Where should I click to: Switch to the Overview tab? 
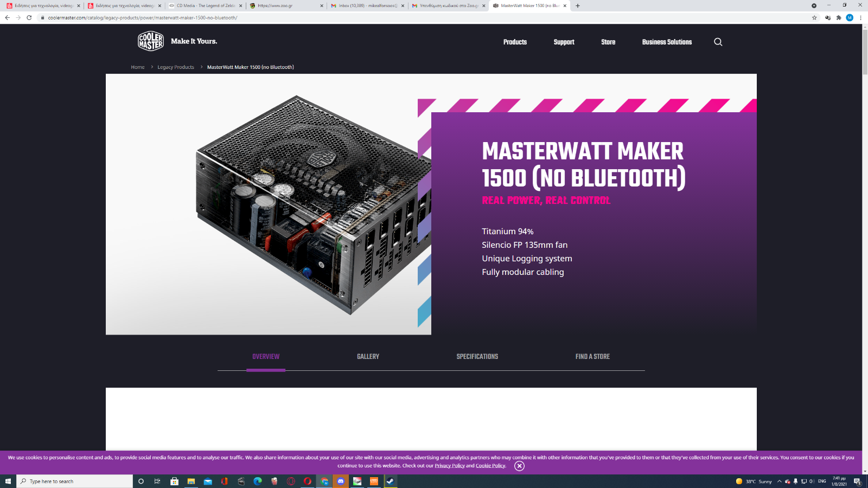(x=266, y=357)
